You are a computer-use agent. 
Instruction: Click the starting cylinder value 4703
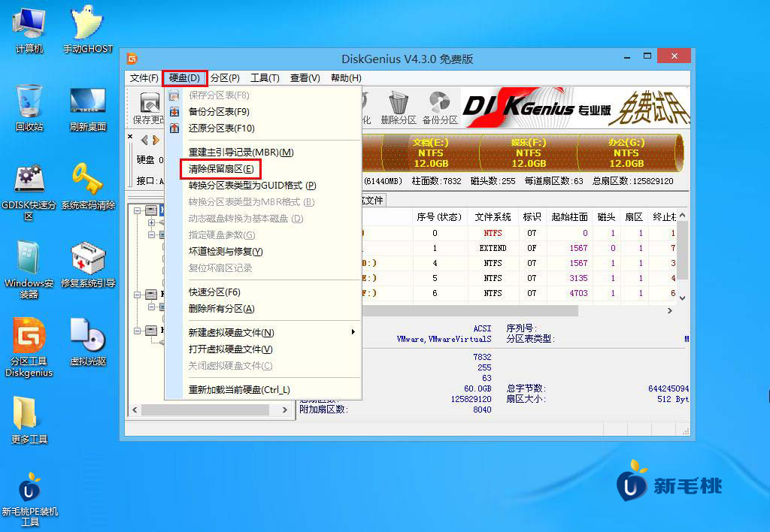click(578, 294)
